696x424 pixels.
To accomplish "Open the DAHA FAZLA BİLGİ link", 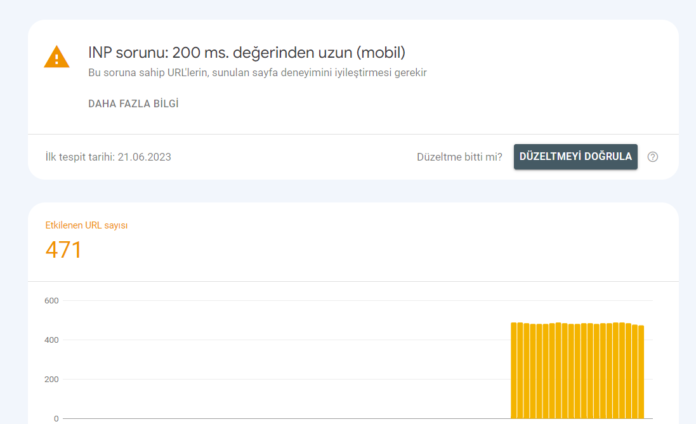I will [133, 103].
